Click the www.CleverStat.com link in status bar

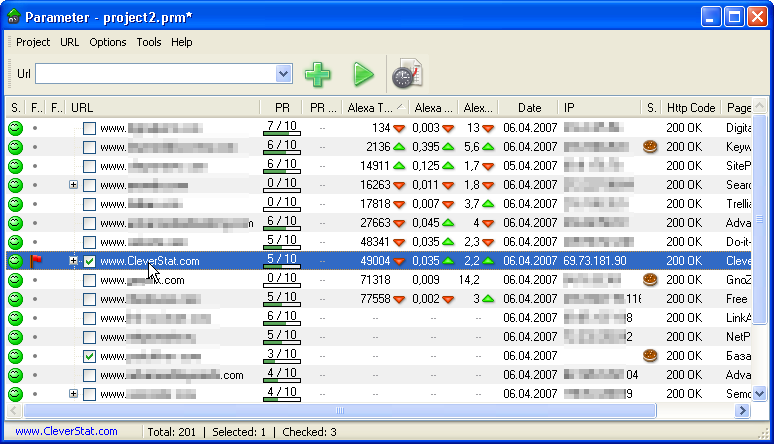pos(66,432)
